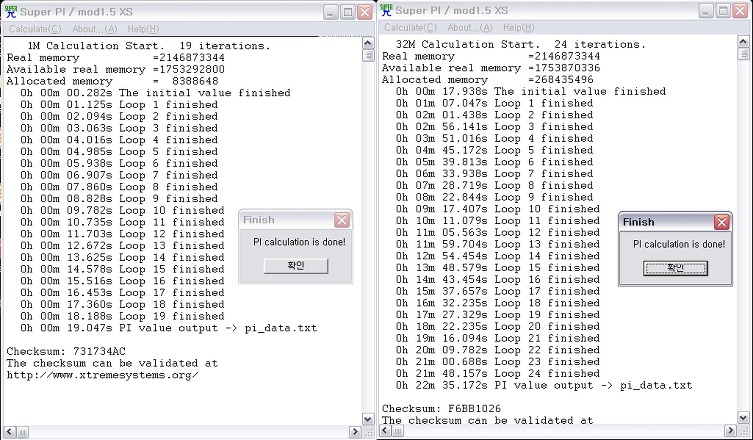Image resolution: width=753 pixels, height=440 pixels.
Task: Close the right Super PI window
Action: [741, 11]
